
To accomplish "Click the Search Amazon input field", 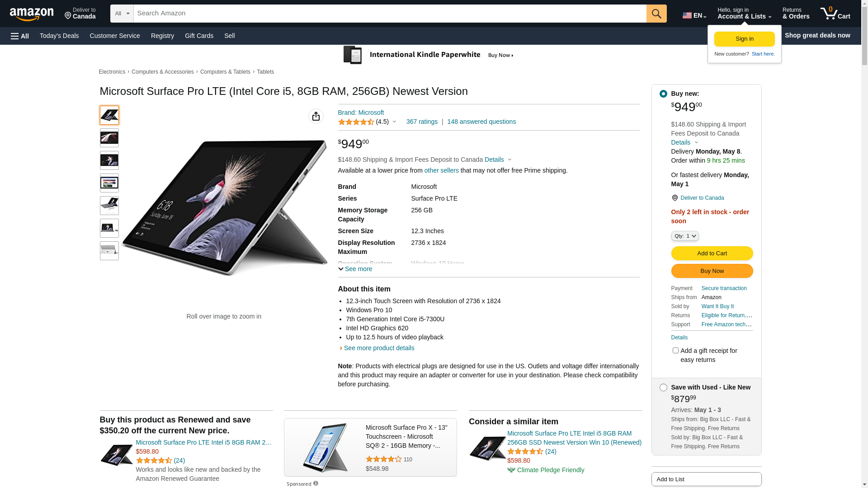I will tap(390, 14).
